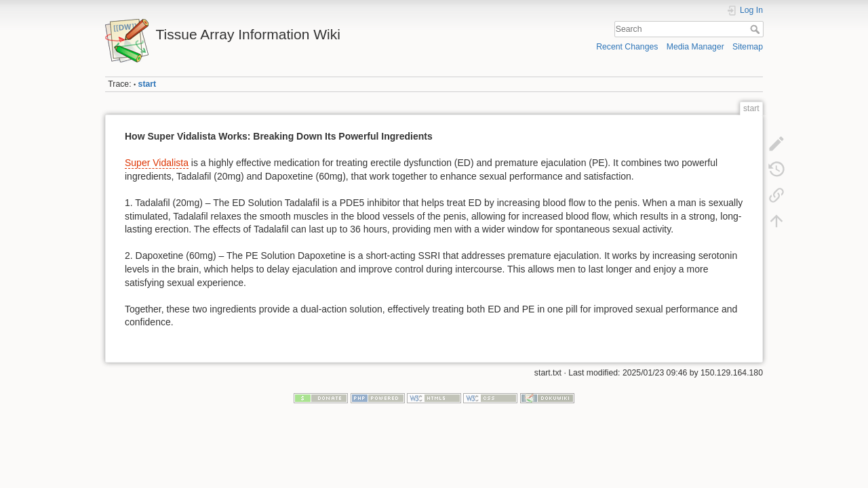Click the DokuWiki badge in footer

coord(547,399)
